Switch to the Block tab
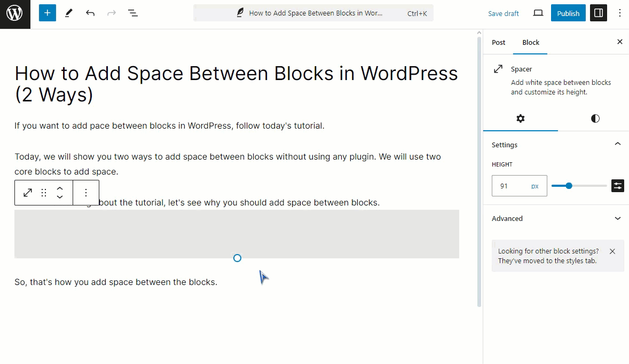 click(530, 43)
